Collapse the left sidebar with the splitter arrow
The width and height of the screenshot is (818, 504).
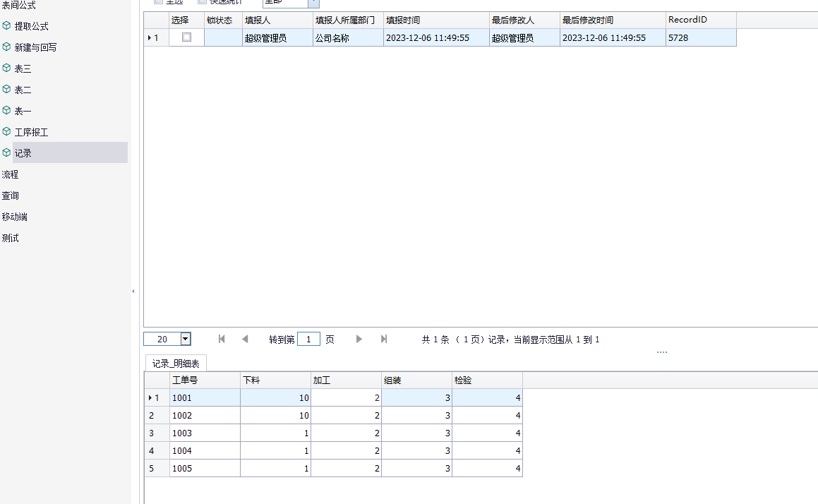pos(133,291)
